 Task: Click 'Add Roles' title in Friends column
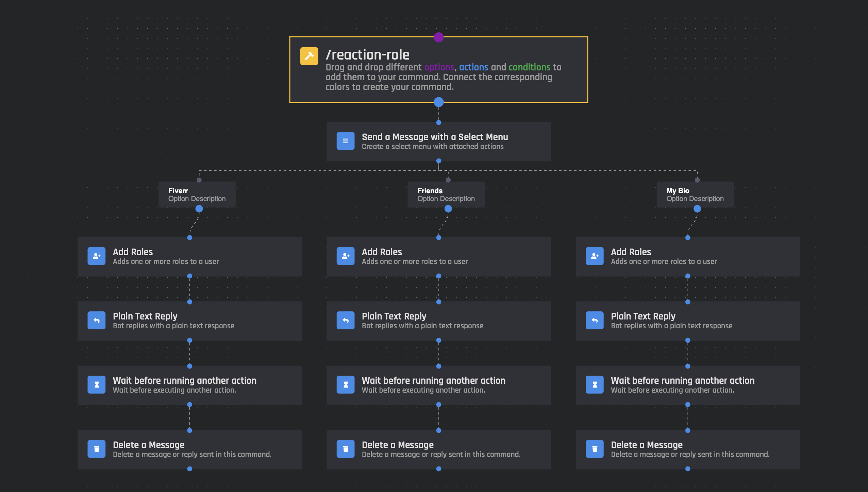coord(382,252)
